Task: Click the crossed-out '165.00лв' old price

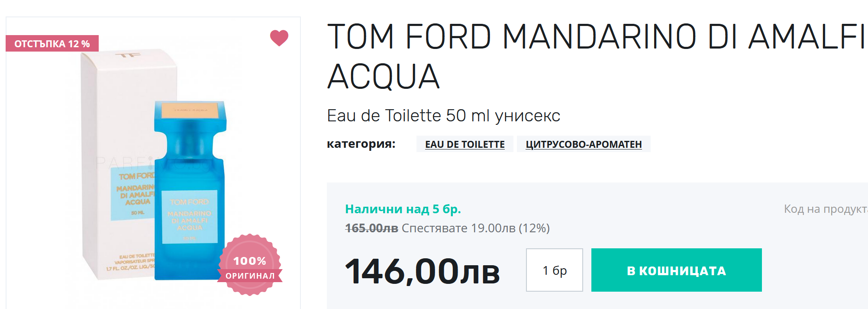Action: (x=371, y=228)
